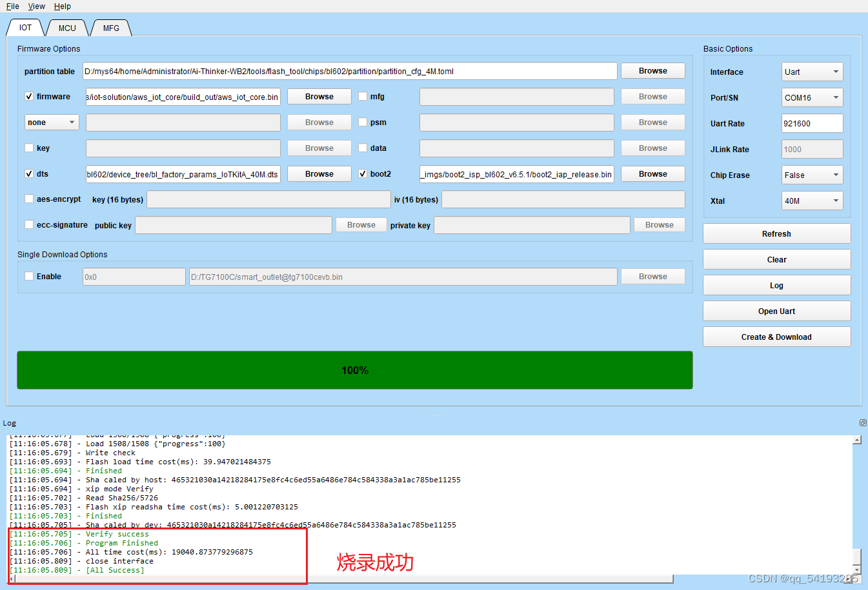The width and height of the screenshot is (868, 590).
Task: Click the 'close interface' log line
Action: click(x=81, y=561)
